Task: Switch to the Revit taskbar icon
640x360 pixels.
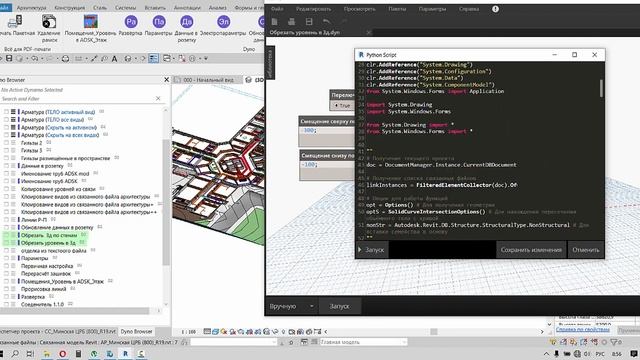Action: tap(125, 353)
